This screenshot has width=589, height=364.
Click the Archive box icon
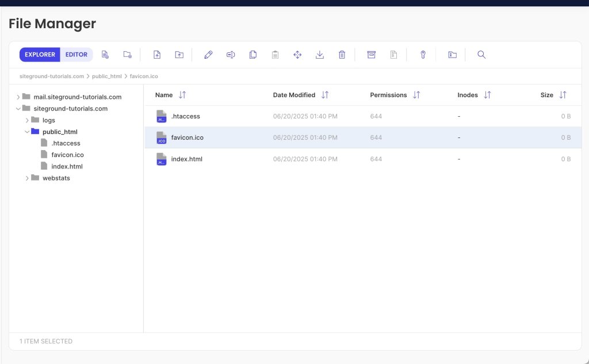[371, 55]
